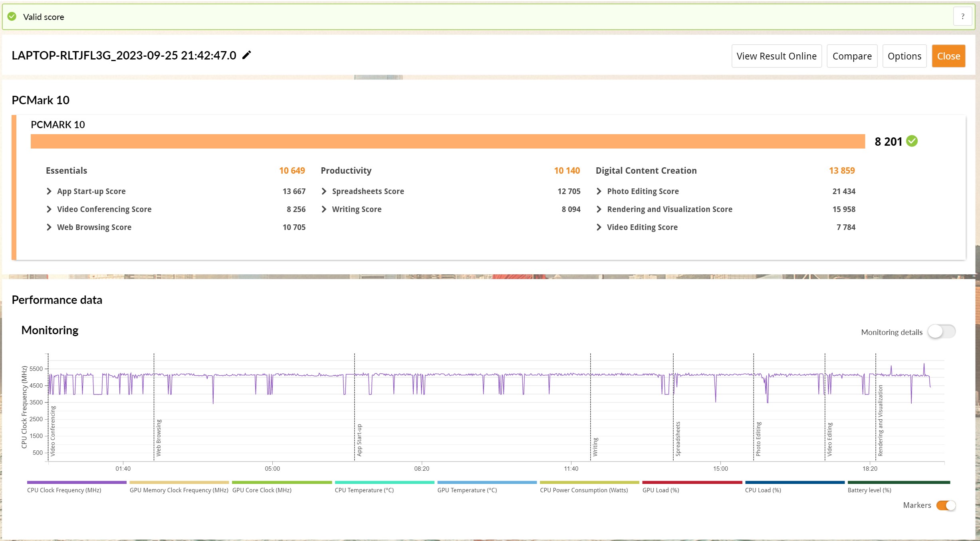Disable the Markers toggle
980x541 pixels.
pos(946,505)
